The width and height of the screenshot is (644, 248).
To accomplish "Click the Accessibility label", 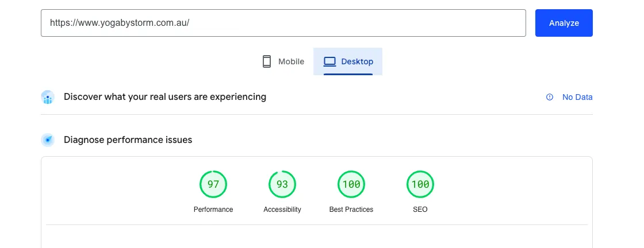I will pyautogui.click(x=282, y=210).
